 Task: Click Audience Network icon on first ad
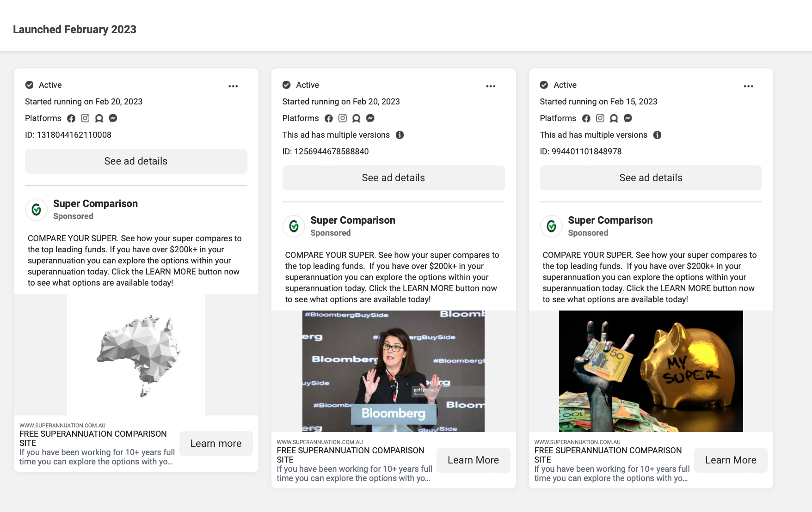(x=99, y=118)
